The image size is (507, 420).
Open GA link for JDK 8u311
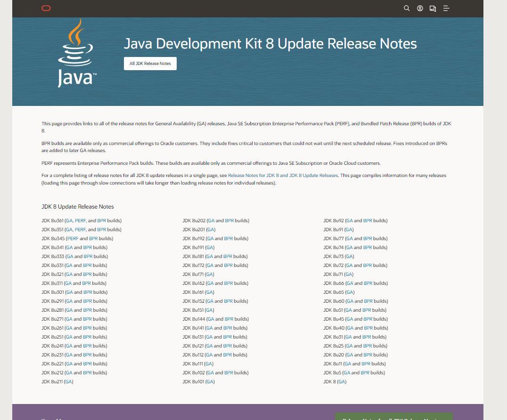point(68,283)
